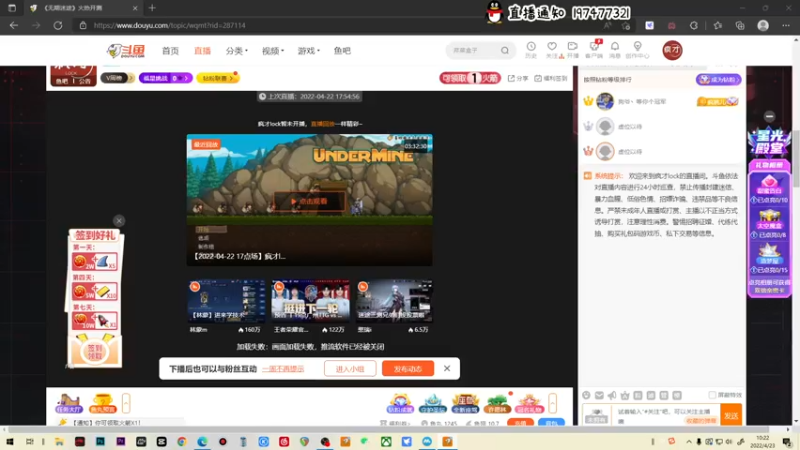Viewport: 800px width, 450px height.
Task: Open the 王者荣耀 stream thumbnail
Action: point(310,301)
